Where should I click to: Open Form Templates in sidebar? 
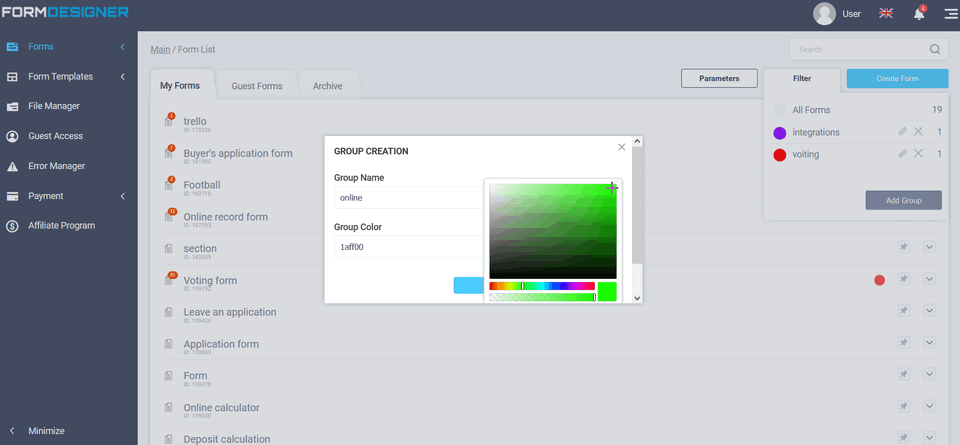pos(61,77)
